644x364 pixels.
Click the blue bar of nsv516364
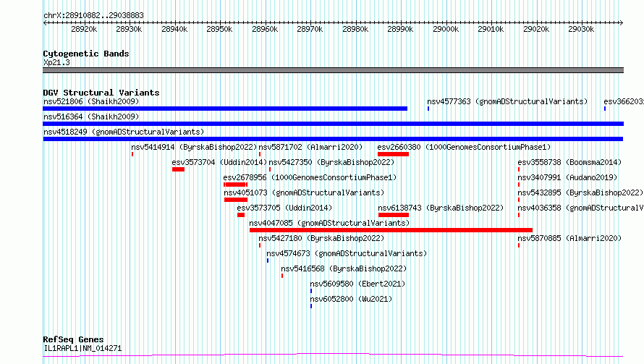click(333, 124)
